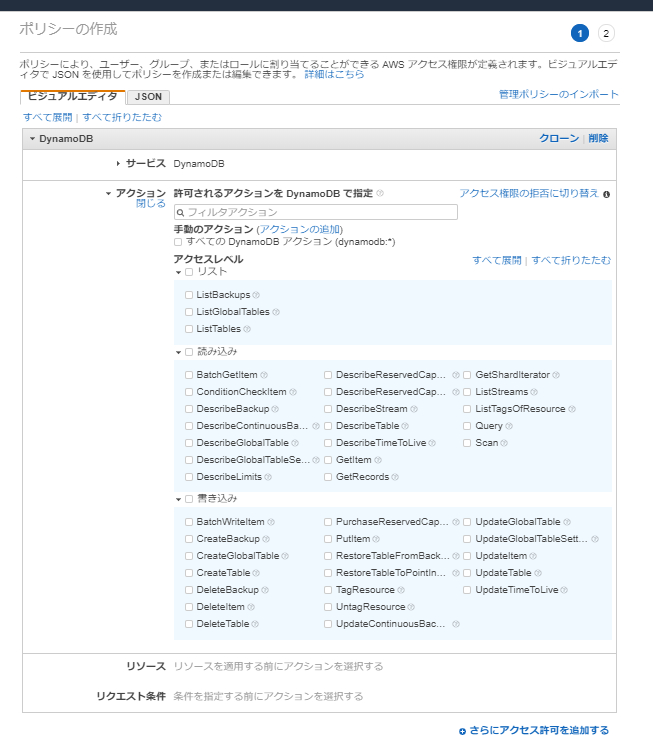The width and height of the screenshot is (653, 751).
Task: Click the help icon next to ListBackups
Action: point(256,295)
